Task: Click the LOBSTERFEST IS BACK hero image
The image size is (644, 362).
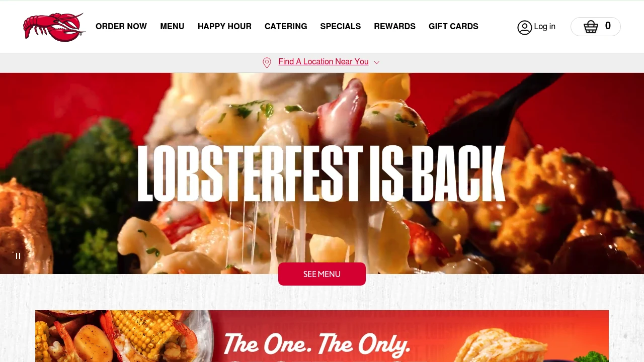Action: [322, 173]
